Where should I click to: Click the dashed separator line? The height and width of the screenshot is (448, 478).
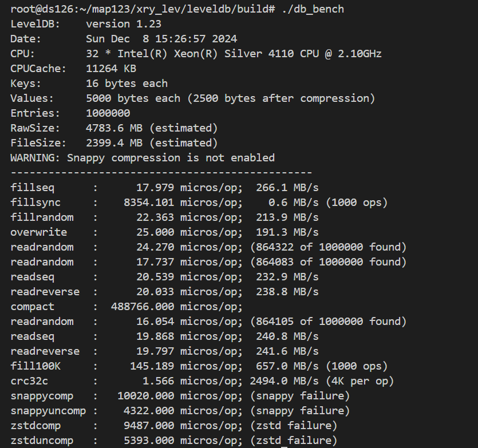click(161, 173)
